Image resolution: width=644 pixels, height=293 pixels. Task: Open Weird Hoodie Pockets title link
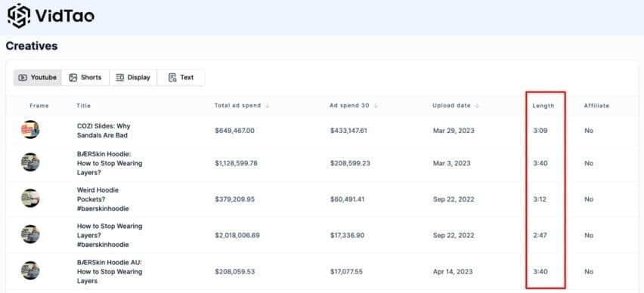pyautogui.click(x=103, y=199)
